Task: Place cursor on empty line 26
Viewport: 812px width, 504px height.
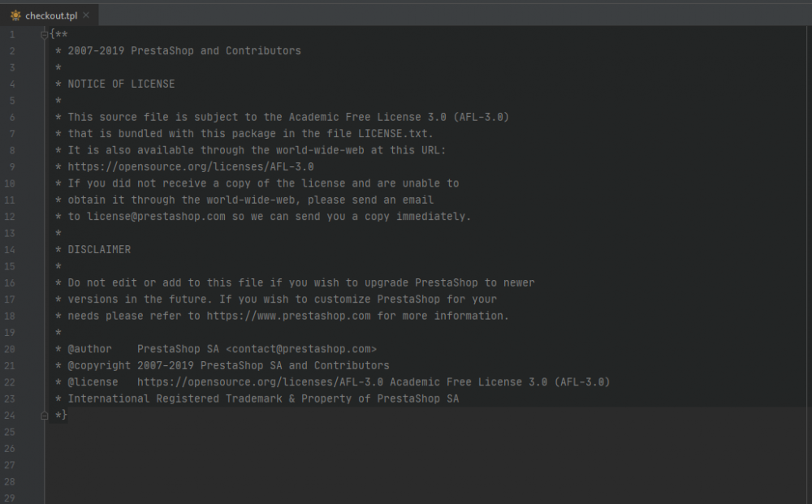Action: [244, 449]
